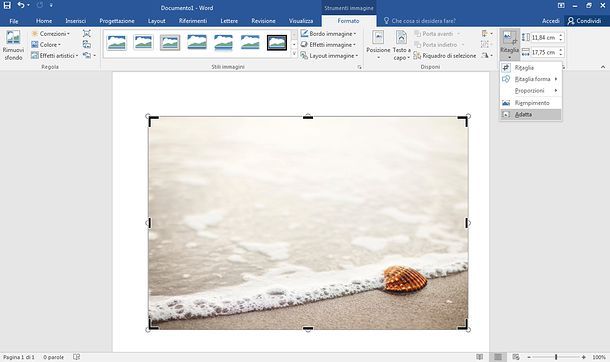Screen dimensions: 610x362
Task: Click the Accedi link
Action: coord(551,21)
